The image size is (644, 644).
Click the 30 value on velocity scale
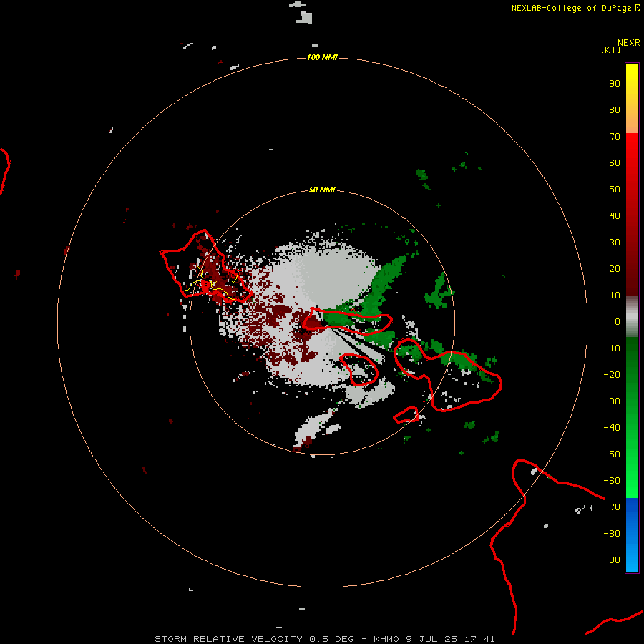tap(615, 243)
